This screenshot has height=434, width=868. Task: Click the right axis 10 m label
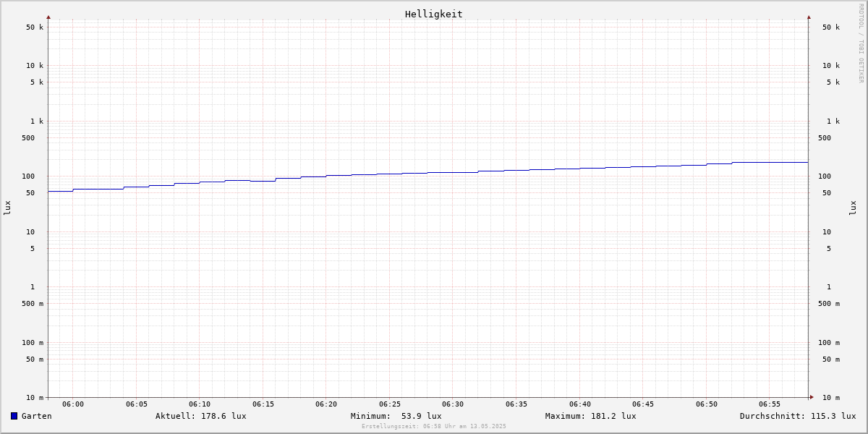pyautogui.click(x=831, y=398)
